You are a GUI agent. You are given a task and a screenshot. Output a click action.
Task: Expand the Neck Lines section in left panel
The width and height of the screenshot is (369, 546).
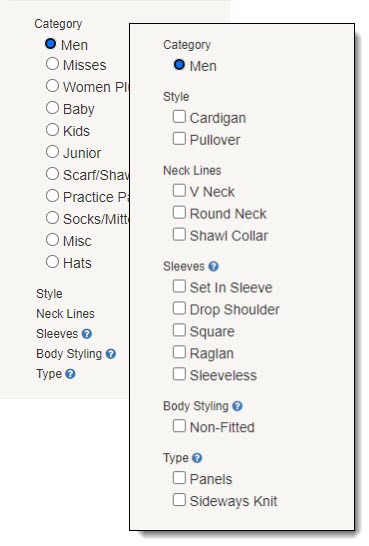65,314
